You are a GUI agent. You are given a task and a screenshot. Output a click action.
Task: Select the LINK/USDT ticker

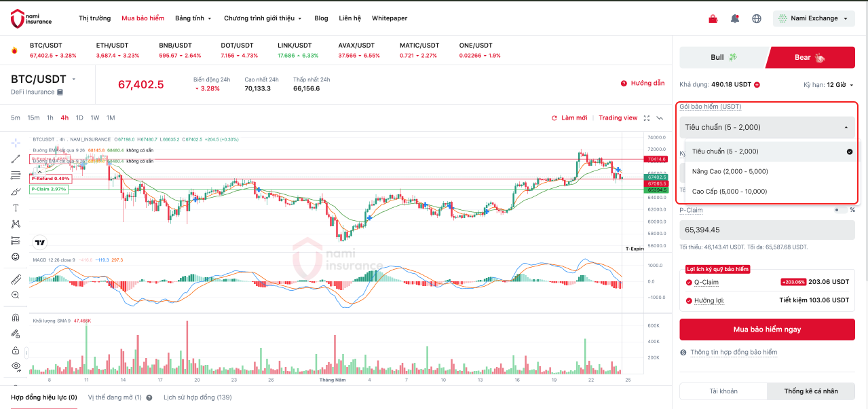tap(298, 50)
